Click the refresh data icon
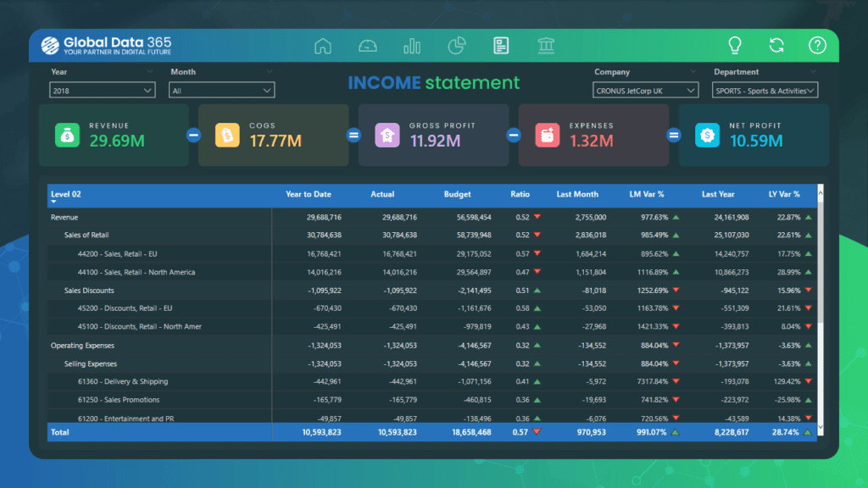This screenshot has height=488, width=868. point(776,45)
